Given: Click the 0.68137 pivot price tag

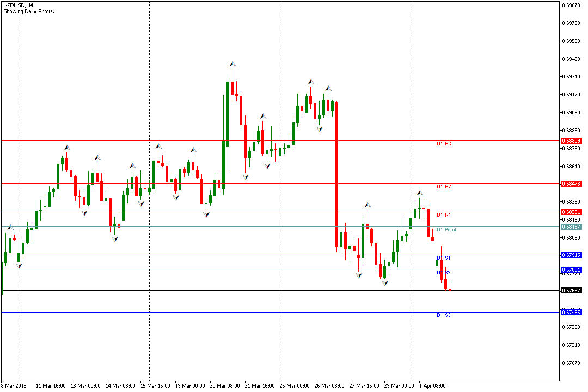Looking at the screenshot, I should [x=571, y=226].
